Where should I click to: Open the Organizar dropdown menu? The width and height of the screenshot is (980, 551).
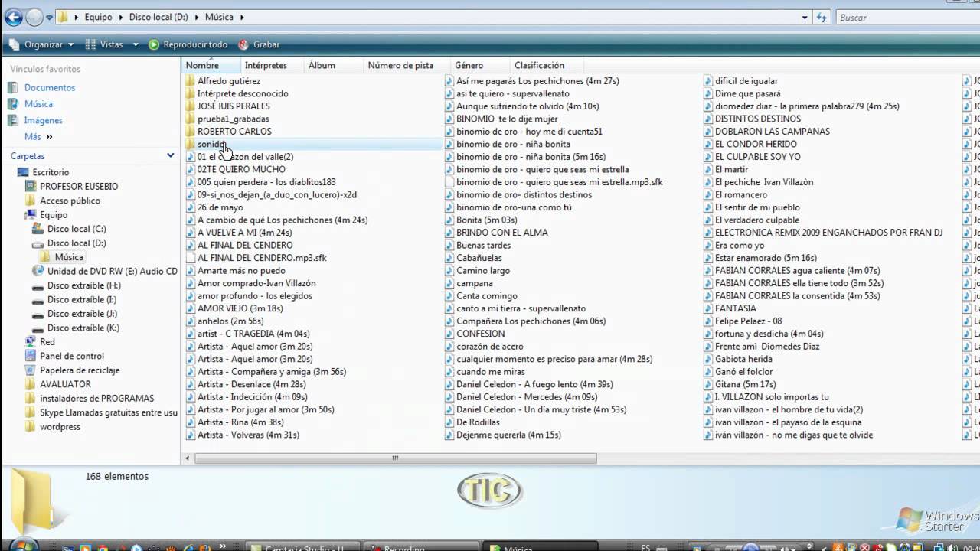click(41, 44)
